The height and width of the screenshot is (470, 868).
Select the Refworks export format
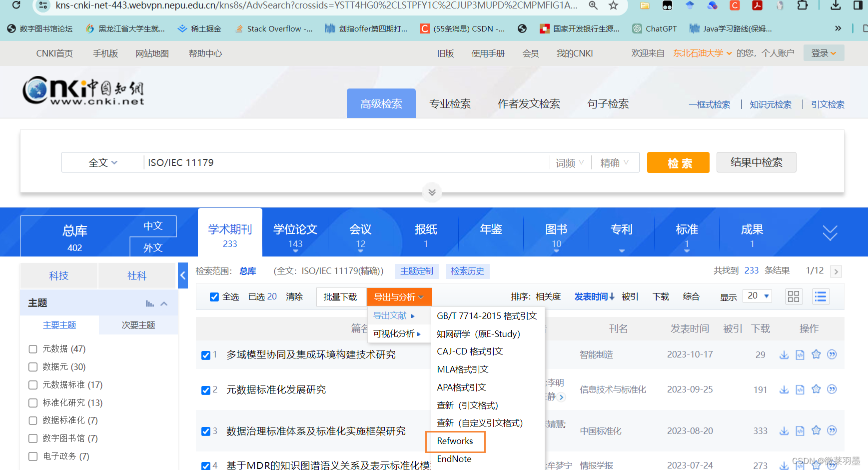point(455,441)
